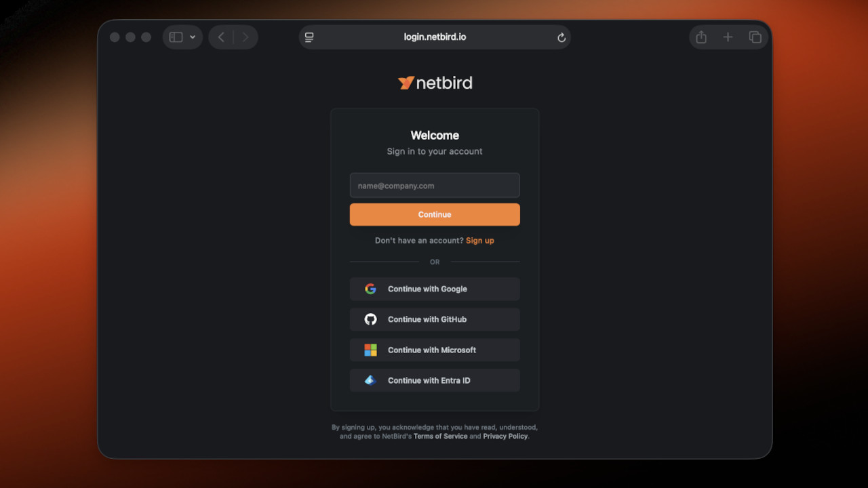
Task: Click the email address input field
Action: 434,185
